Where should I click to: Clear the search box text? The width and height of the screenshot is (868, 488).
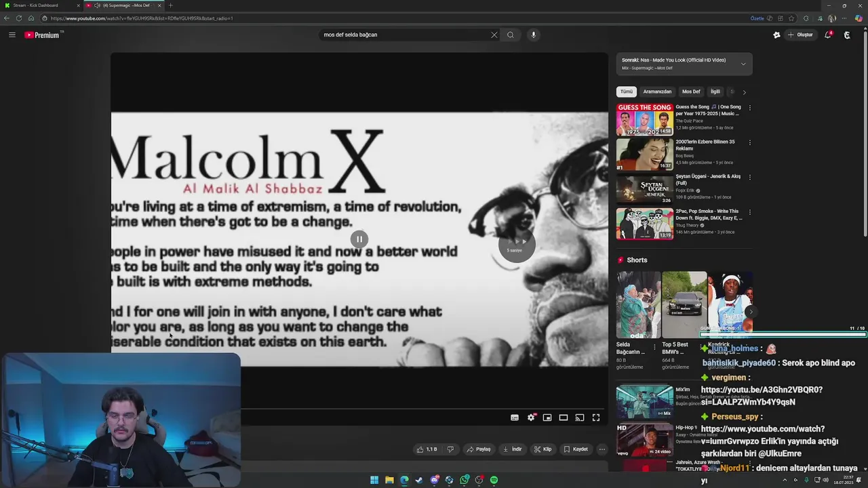494,35
